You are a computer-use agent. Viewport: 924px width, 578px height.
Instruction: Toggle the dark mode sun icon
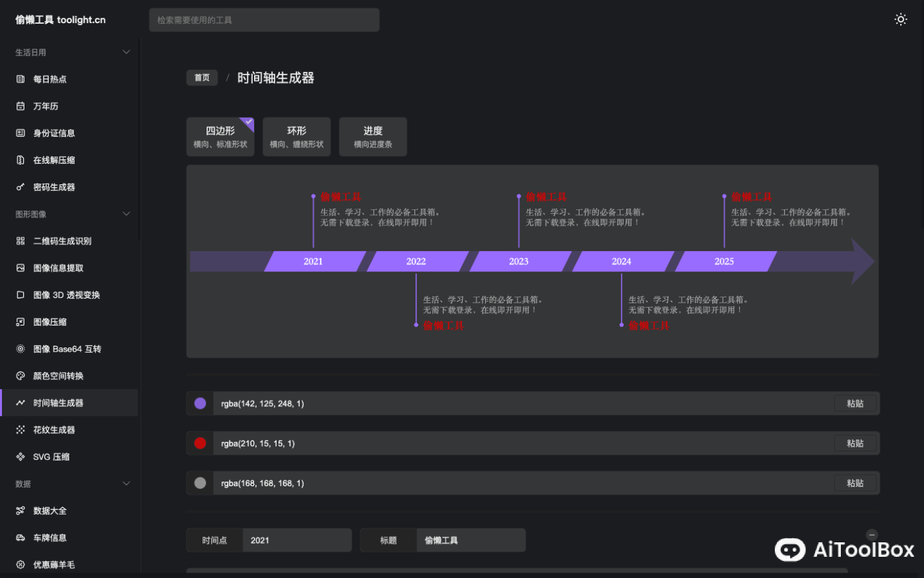click(900, 19)
